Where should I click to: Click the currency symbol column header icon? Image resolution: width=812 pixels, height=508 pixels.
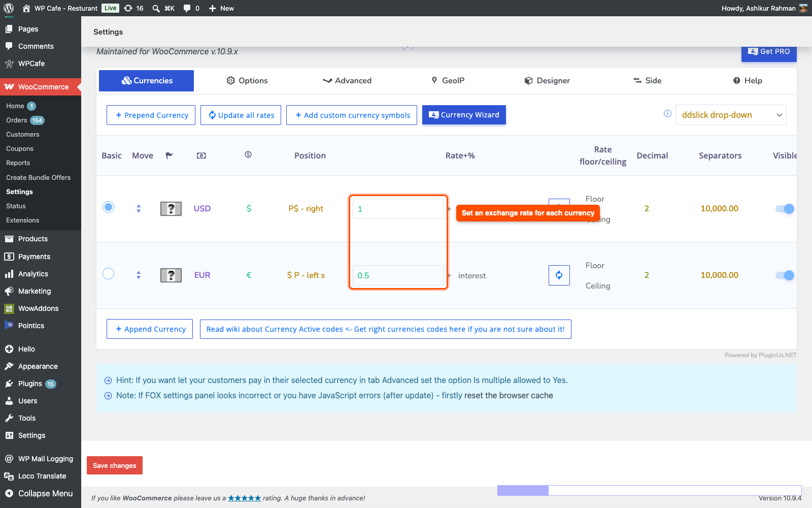pos(248,154)
